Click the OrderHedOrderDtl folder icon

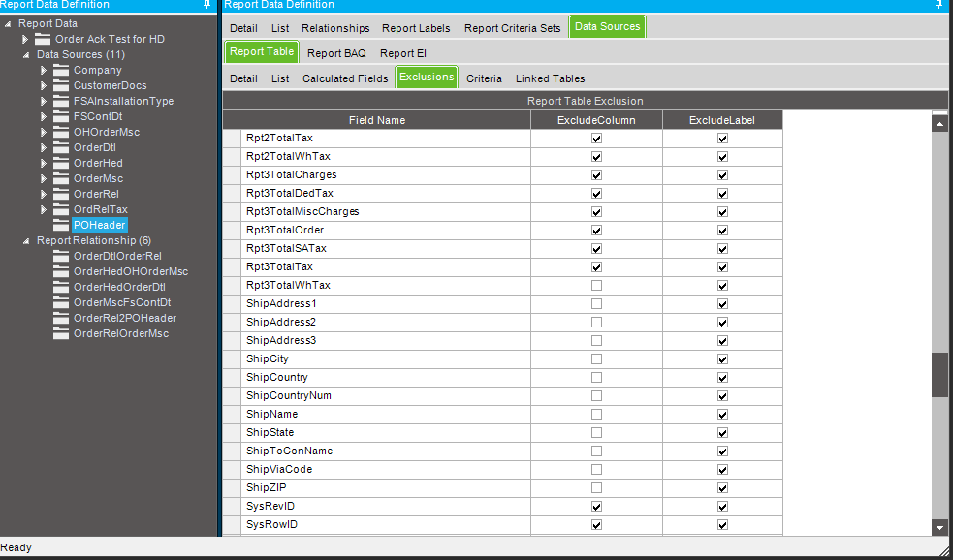[61, 288]
